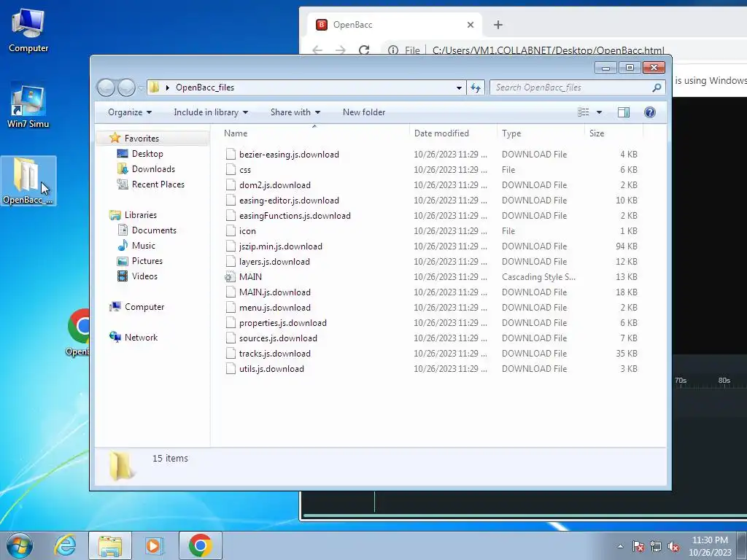Viewport: 747px width, 560px height.
Task: Open the Videos library
Action: click(144, 276)
